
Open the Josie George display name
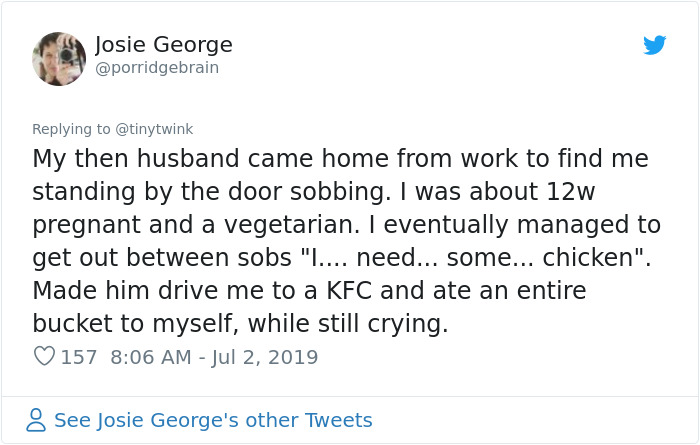pos(163,45)
